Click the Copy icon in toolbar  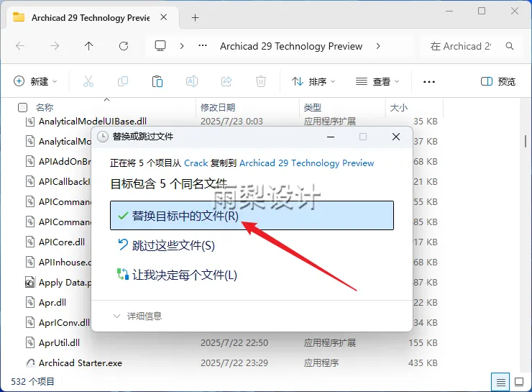(x=123, y=81)
